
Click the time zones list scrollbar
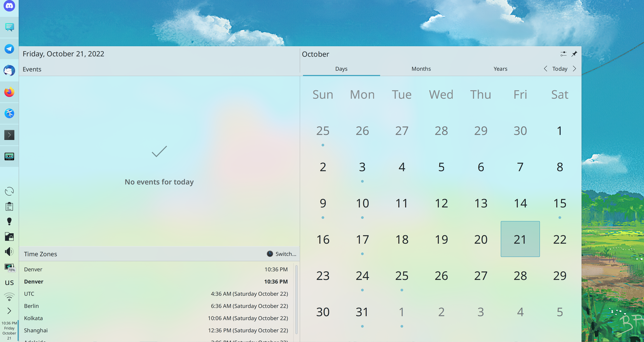[x=296, y=300]
